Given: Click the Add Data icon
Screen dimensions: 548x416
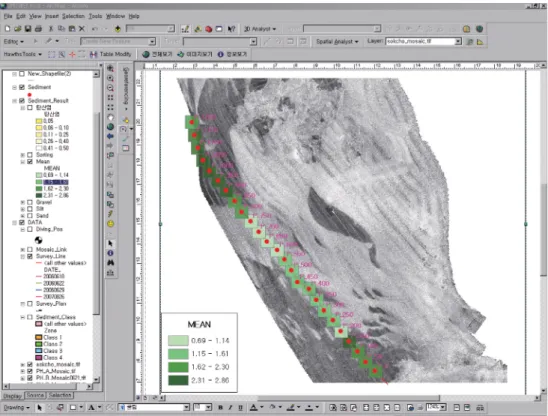Looking at the screenshot, I should 118,29.
